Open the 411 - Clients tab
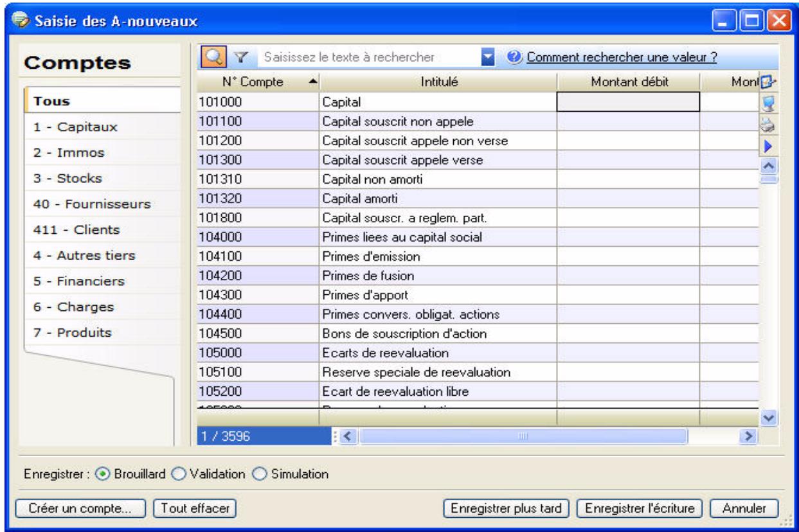This screenshot has width=799, height=532. 101,229
